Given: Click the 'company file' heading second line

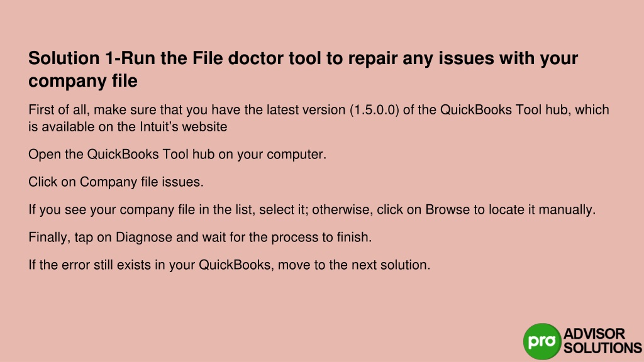Looking at the screenshot, I should [x=83, y=81].
